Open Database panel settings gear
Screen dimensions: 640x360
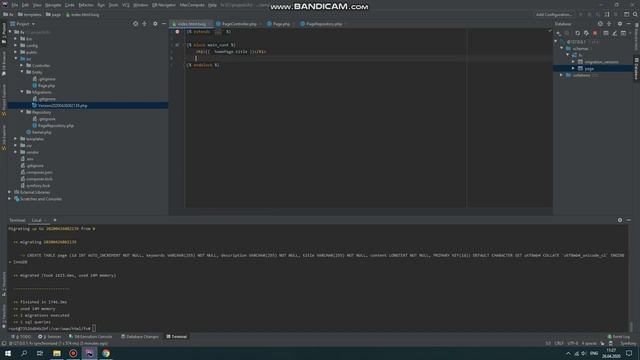point(620,24)
